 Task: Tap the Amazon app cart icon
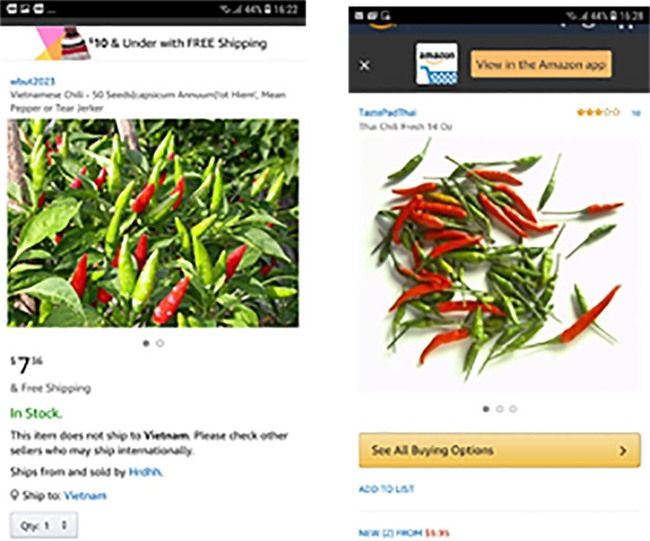[437, 63]
